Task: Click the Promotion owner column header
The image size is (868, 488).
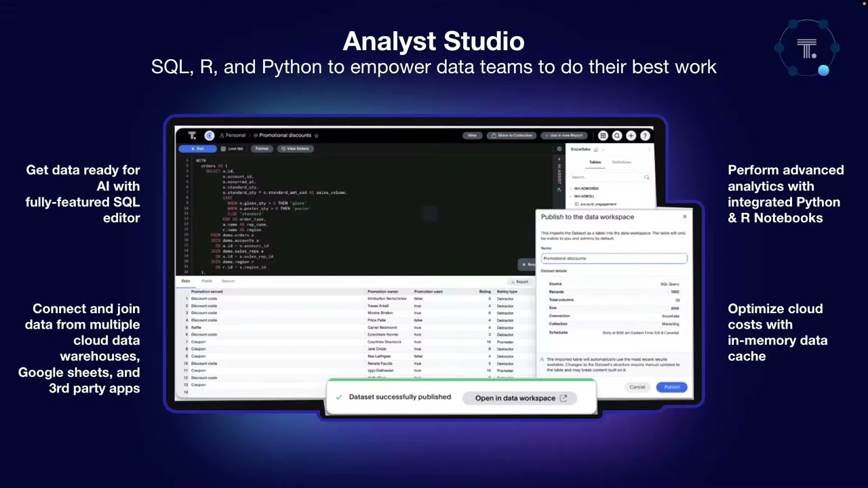Action: pos(383,291)
